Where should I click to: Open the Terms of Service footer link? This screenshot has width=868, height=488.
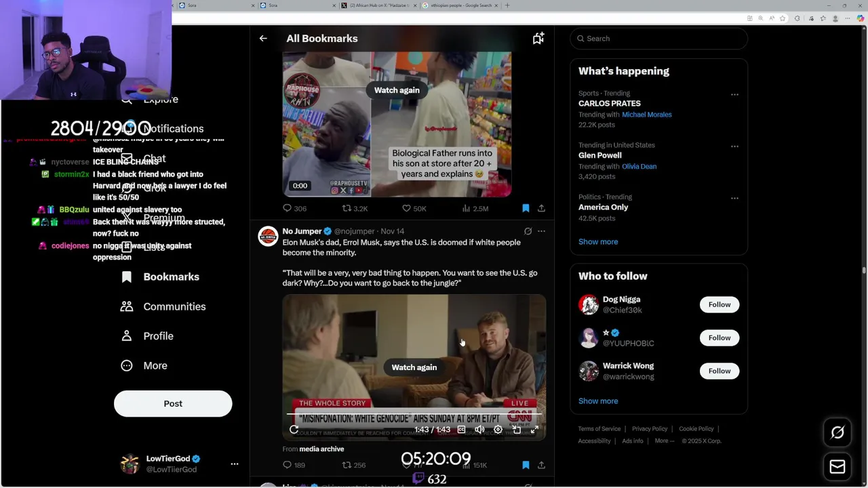click(x=599, y=429)
